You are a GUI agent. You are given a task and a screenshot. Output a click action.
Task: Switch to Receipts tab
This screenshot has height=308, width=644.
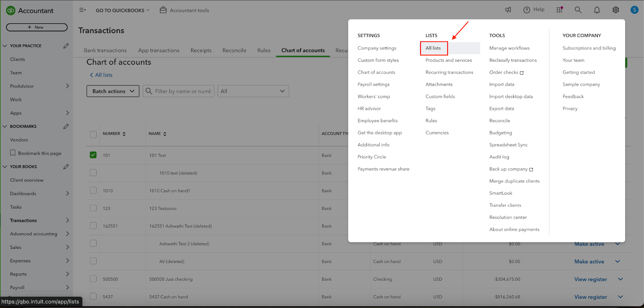[201, 50]
